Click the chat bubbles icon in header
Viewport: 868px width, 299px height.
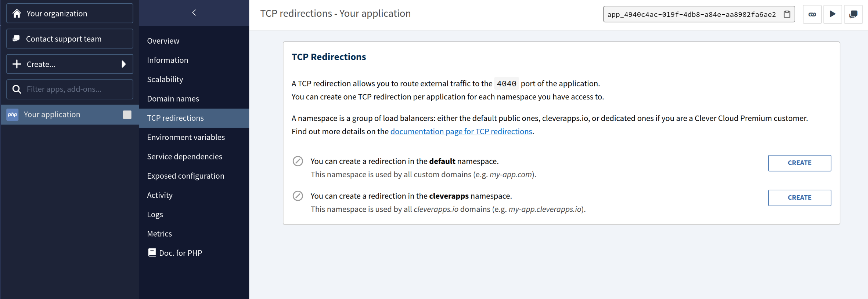coord(853,14)
